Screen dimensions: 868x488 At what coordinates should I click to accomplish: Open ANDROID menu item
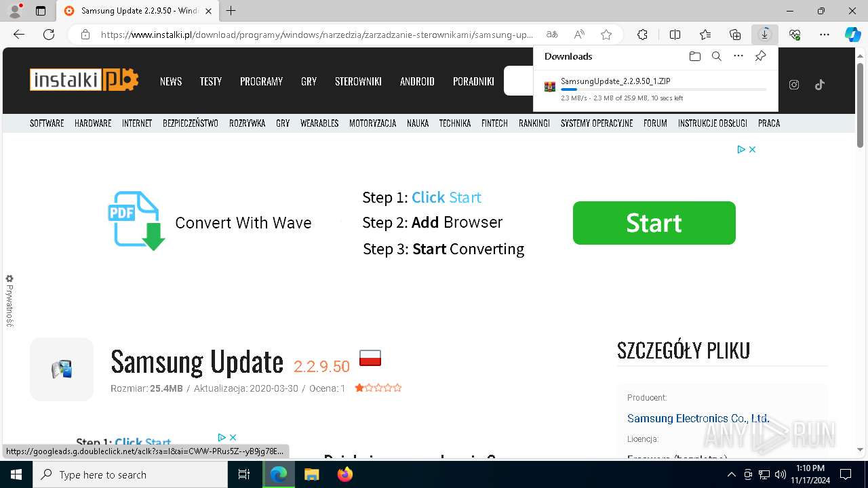coord(417,81)
